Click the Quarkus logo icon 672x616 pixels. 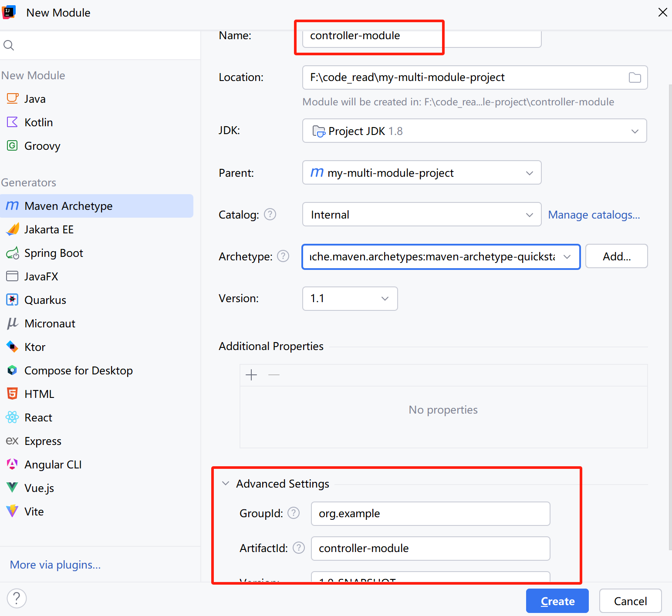(x=13, y=300)
